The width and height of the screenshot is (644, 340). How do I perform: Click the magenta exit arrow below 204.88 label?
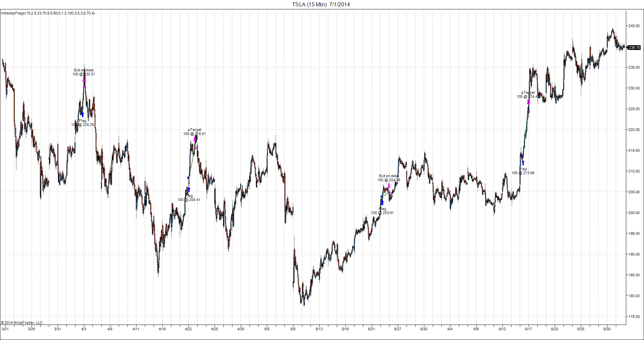tap(389, 185)
